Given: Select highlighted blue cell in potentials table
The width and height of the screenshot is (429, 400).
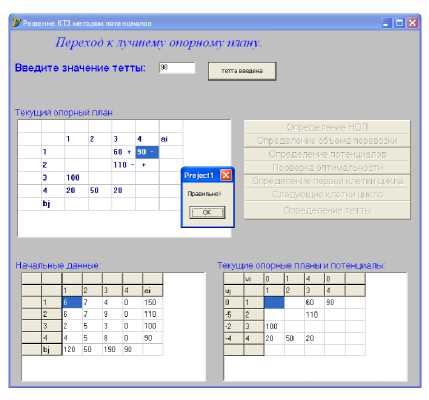Looking at the screenshot, I should pos(274,303).
